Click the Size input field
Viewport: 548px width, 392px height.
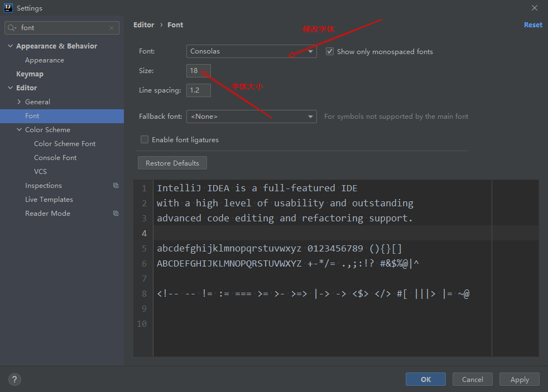[198, 71]
